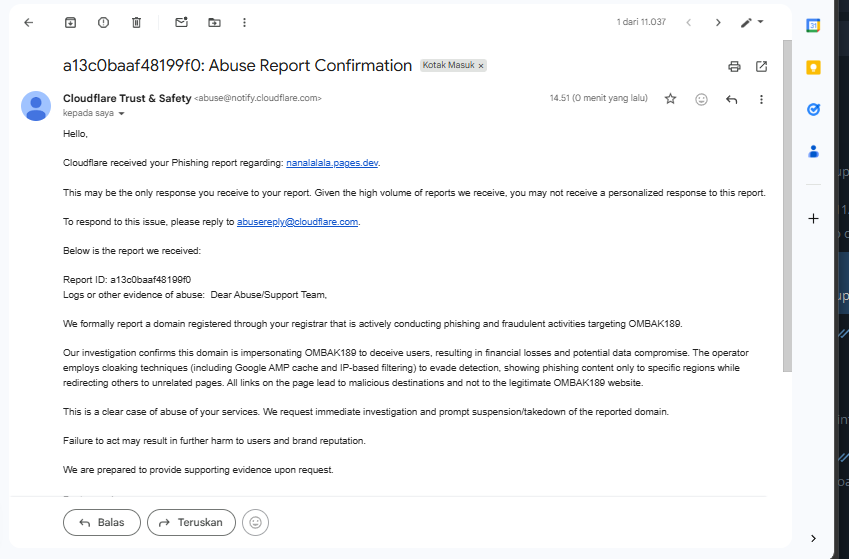
Task: Open the input tools pencil dropdown
Action: coord(752,22)
